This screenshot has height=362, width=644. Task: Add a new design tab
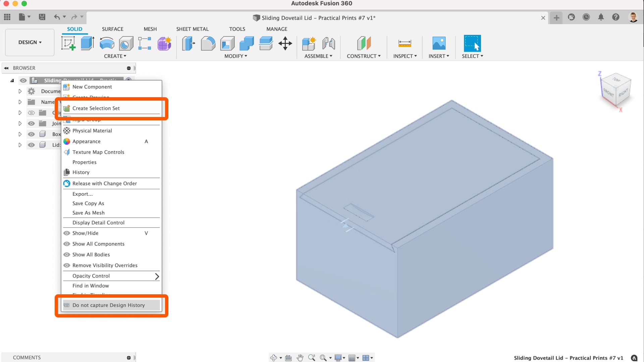tap(556, 18)
